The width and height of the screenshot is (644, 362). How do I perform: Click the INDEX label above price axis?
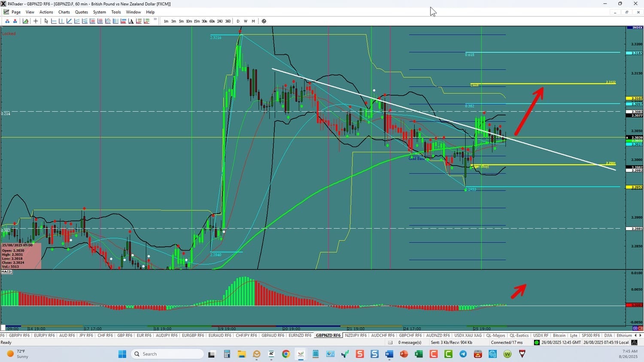click(x=635, y=28)
